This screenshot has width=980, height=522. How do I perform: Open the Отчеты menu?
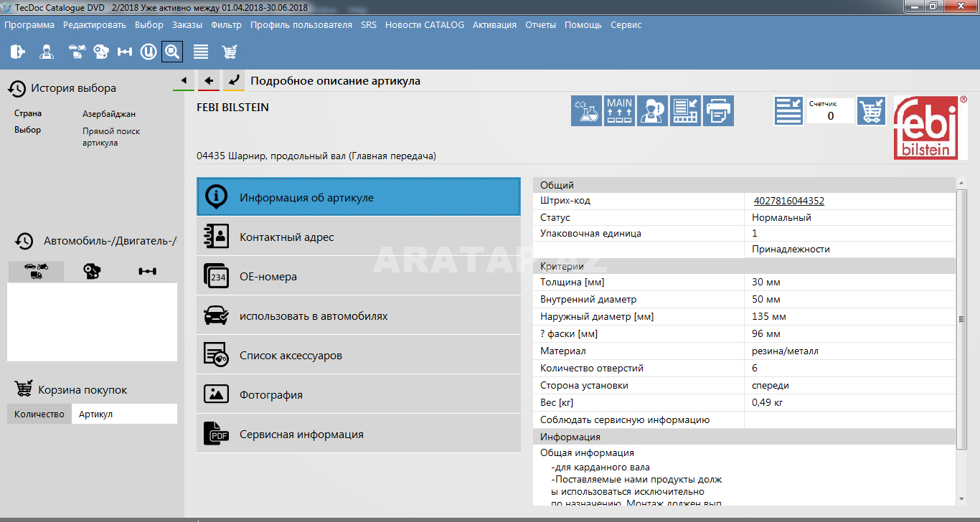(x=540, y=24)
